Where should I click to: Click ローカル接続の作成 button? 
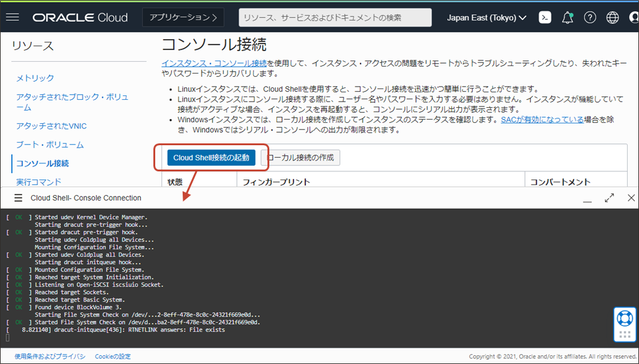pyautogui.click(x=300, y=158)
